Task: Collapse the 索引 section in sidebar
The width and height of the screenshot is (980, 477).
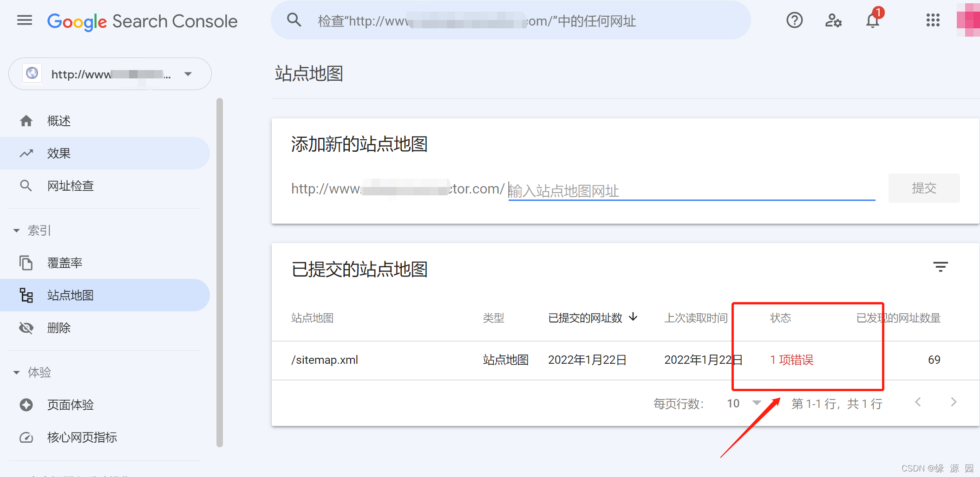Action: click(17, 230)
